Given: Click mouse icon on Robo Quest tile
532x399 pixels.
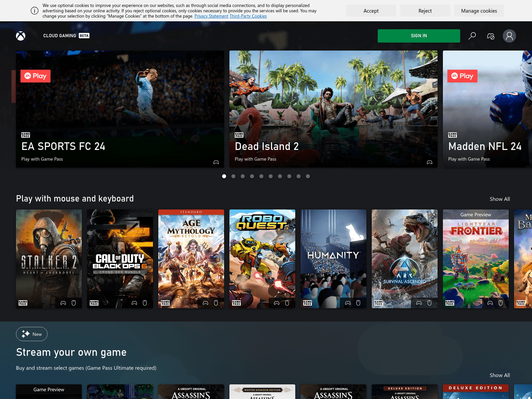Looking at the screenshot, I should (287, 303).
